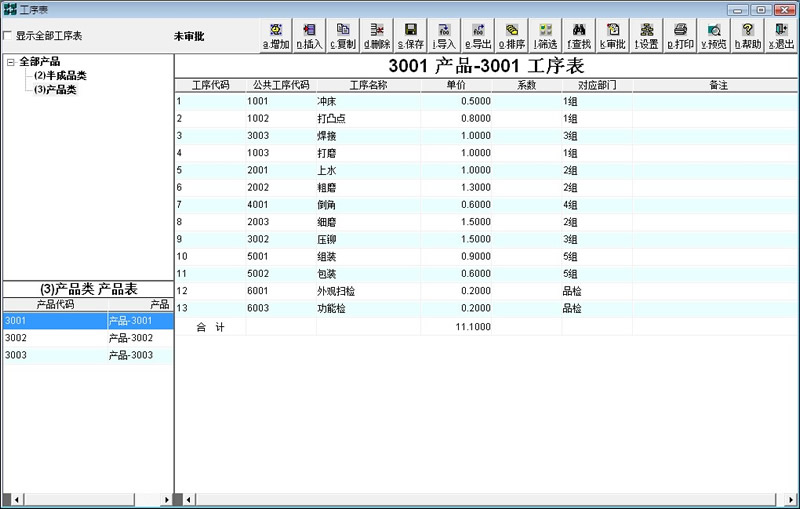Click the 增加 (Add) toolbar button
The image size is (800, 509).
(276, 36)
